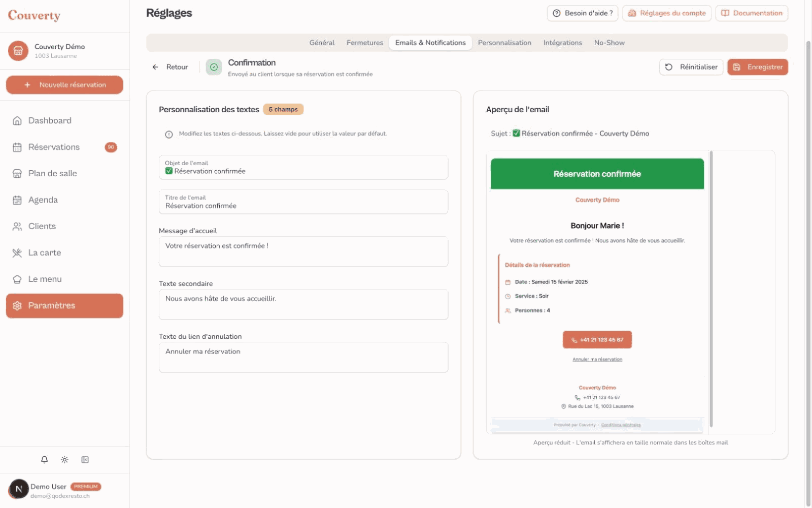This screenshot has width=812, height=508.
Task: Click the Couverty logo
Action: [x=34, y=16]
